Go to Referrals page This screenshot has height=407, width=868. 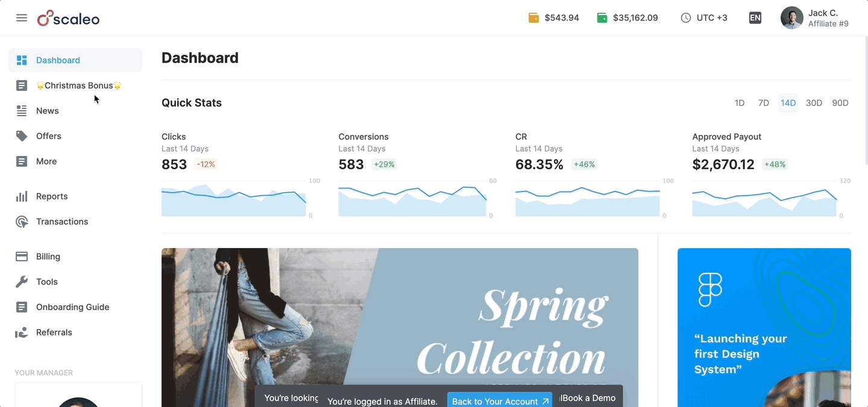point(75,332)
